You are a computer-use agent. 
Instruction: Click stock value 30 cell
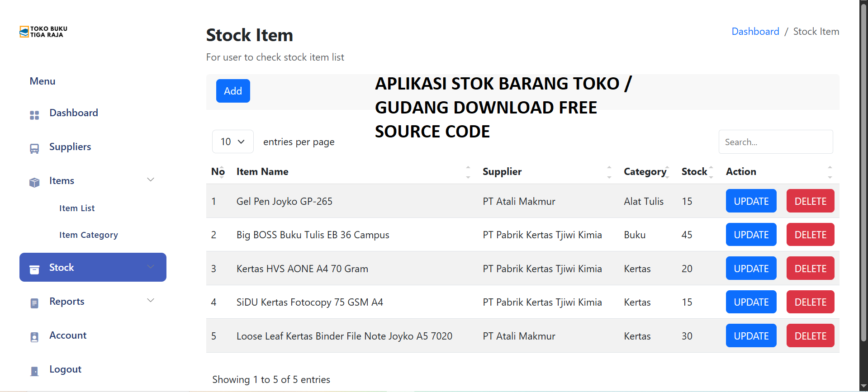687,336
